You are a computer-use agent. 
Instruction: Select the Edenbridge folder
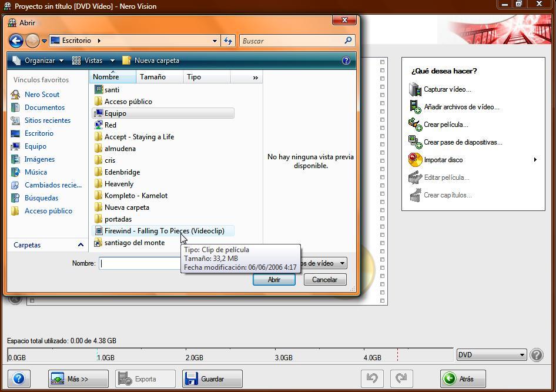pyautogui.click(x=163, y=172)
